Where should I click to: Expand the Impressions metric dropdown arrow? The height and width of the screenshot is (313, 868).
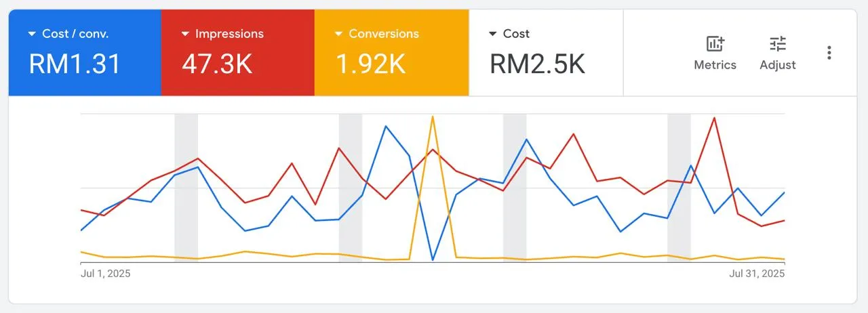tap(185, 34)
